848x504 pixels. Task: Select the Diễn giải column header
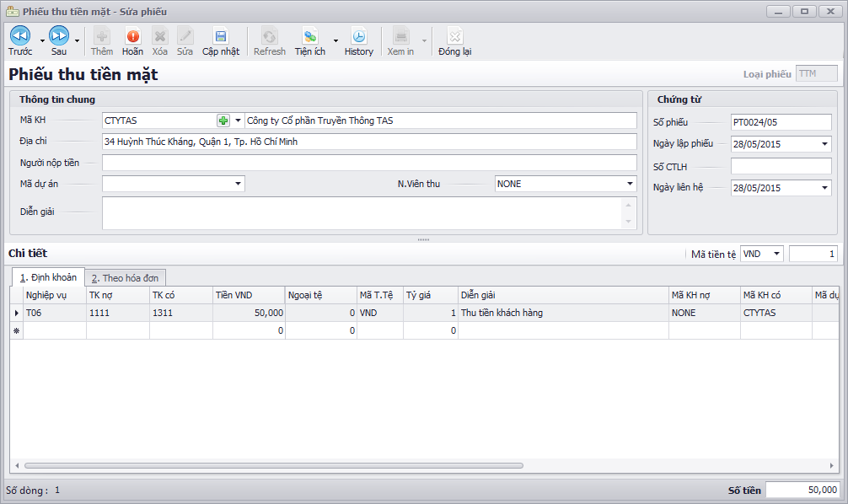click(562, 295)
